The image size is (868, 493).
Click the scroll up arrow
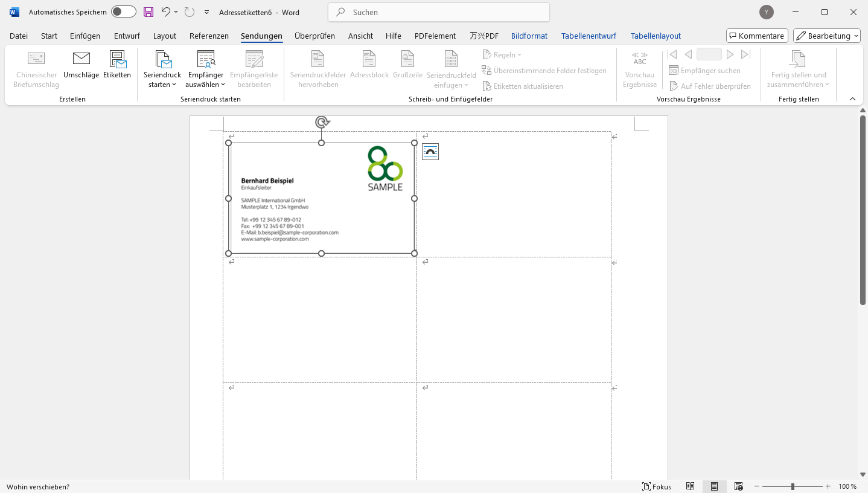(x=863, y=110)
